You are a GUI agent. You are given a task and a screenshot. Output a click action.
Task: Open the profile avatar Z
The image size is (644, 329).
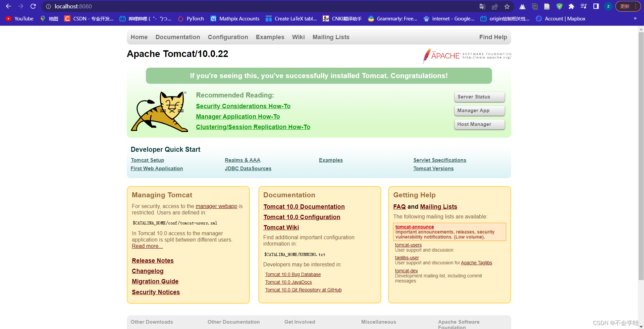click(x=608, y=6)
